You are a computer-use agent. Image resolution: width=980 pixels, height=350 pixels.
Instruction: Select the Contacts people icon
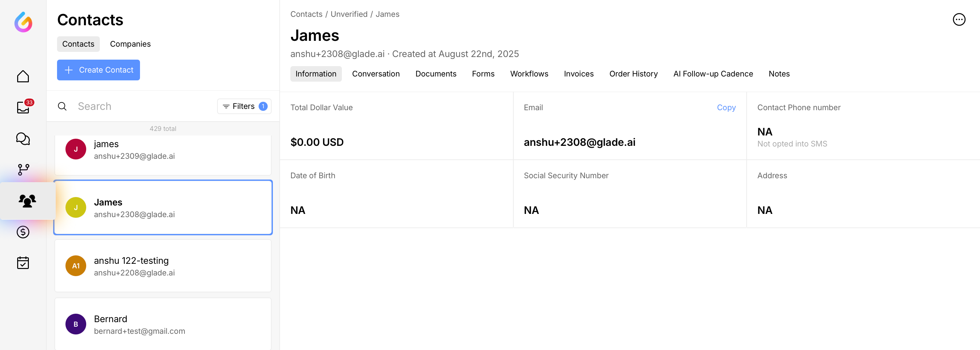click(x=27, y=201)
